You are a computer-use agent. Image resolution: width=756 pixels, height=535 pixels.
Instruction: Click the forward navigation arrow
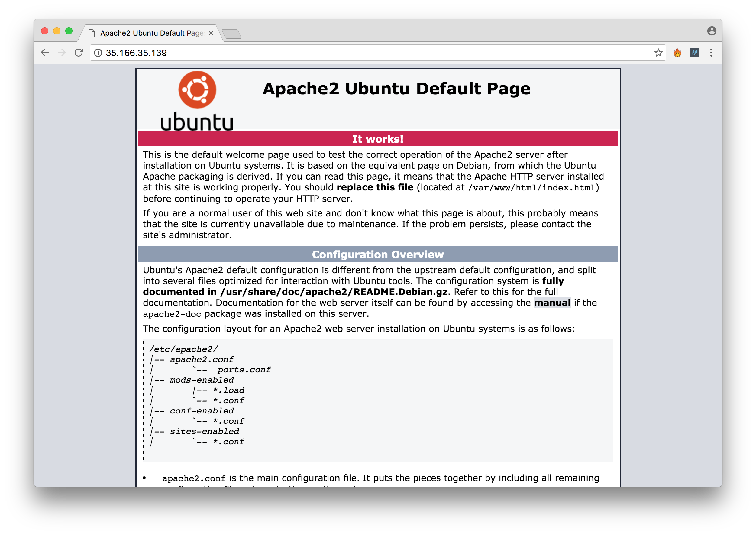62,53
